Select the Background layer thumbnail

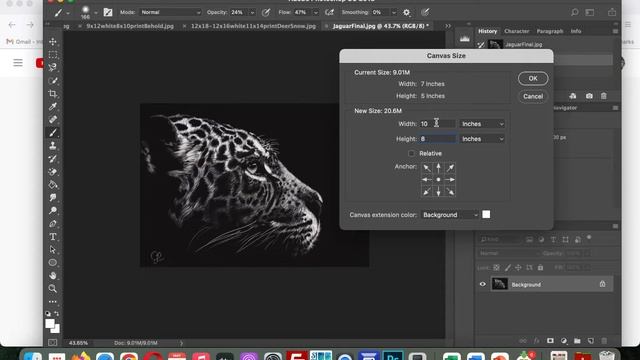click(500, 284)
